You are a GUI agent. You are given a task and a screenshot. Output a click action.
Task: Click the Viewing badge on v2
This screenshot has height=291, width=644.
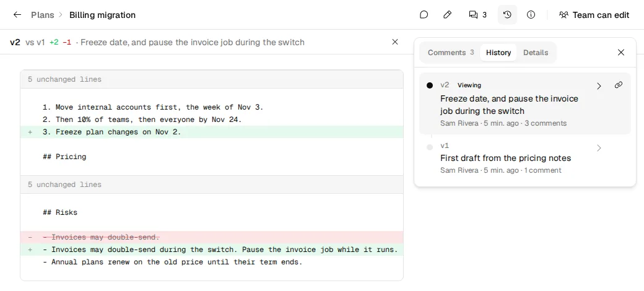(x=469, y=85)
